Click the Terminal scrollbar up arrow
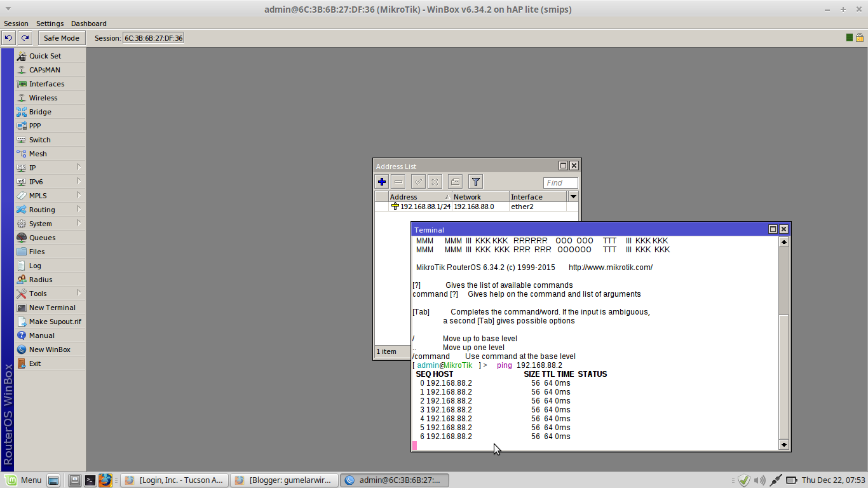This screenshot has width=868, height=488. 783,241
